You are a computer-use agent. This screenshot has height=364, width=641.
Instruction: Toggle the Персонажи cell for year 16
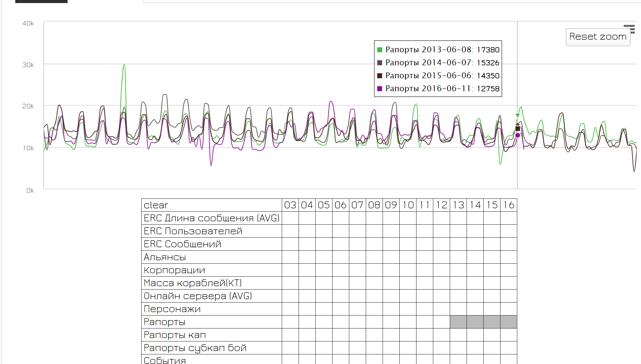tap(509, 309)
